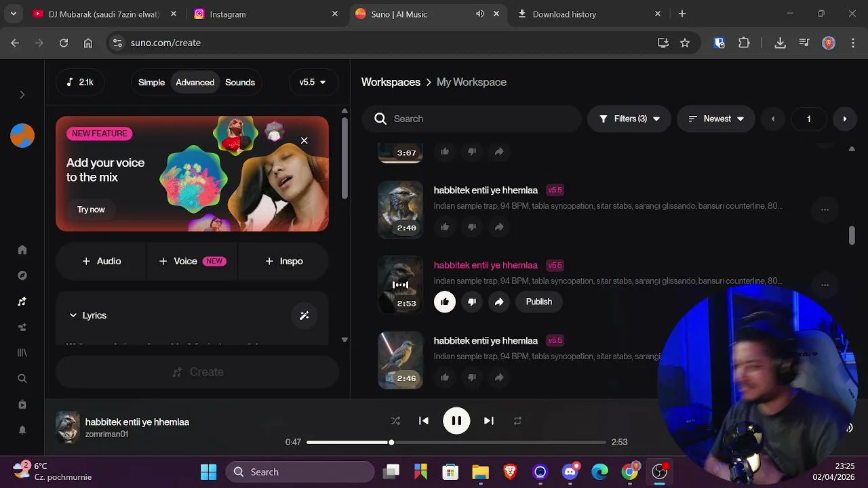Image resolution: width=868 pixels, height=488 pixels.
Task: Dislike the 3:07 song
Action: coord(472,152)
